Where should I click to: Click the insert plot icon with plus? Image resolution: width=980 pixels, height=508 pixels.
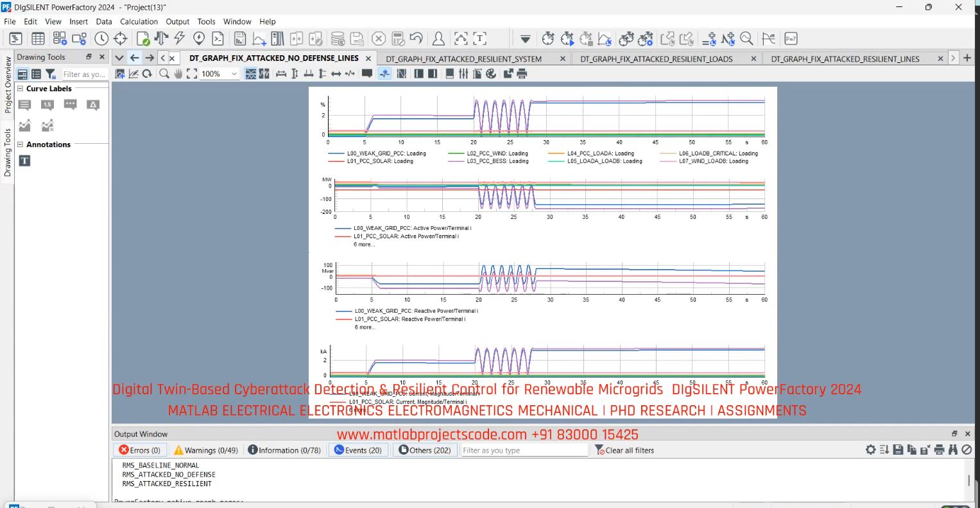point(259,39)
